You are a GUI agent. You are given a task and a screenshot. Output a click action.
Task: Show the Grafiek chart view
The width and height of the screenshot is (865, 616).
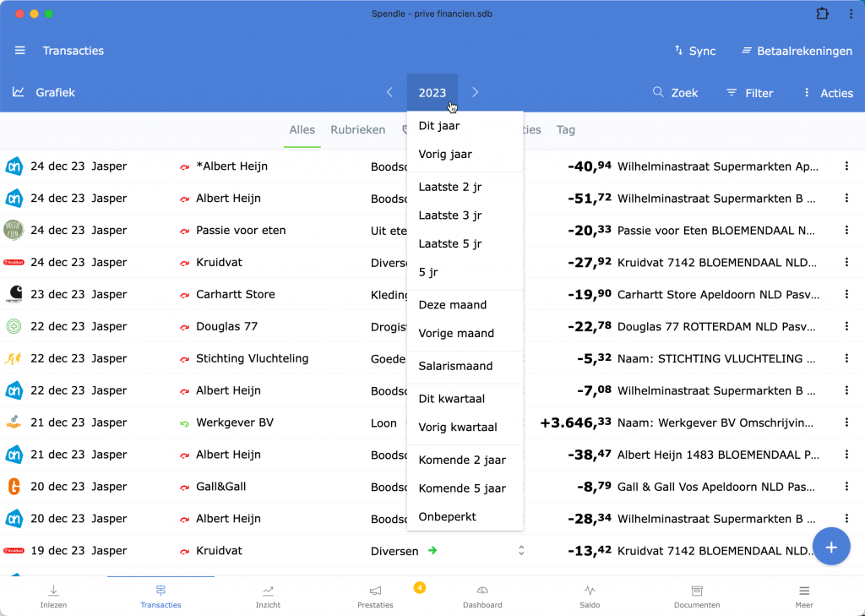pyautogui.click(x=44, y=93)
